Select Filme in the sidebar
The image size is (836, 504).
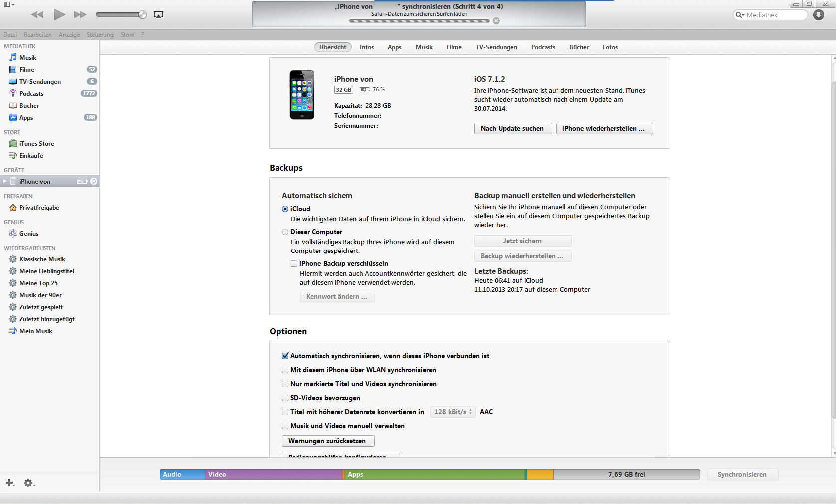tap(50, 70)
